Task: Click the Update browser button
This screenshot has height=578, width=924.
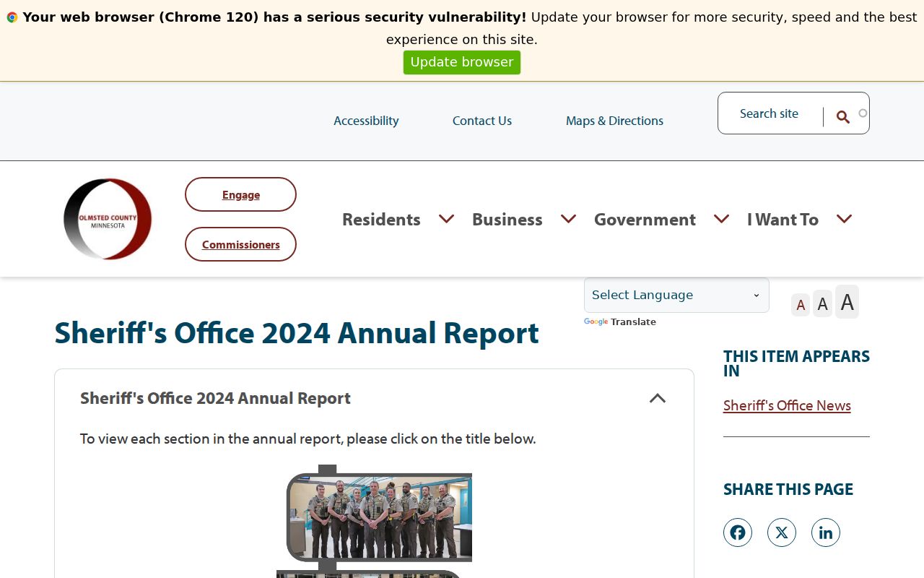Action: (462, 62)
